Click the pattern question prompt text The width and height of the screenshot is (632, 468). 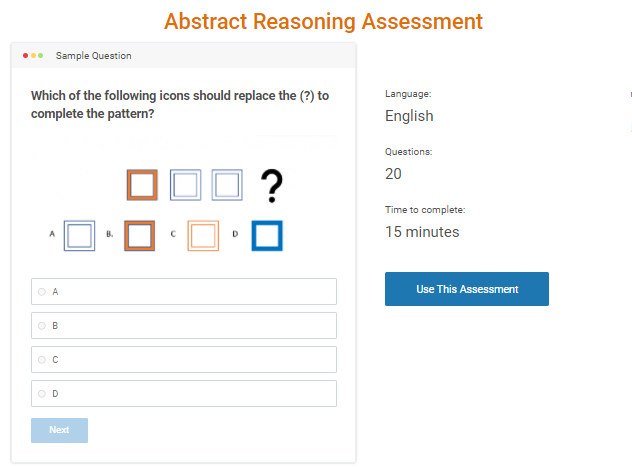[180, 104]
